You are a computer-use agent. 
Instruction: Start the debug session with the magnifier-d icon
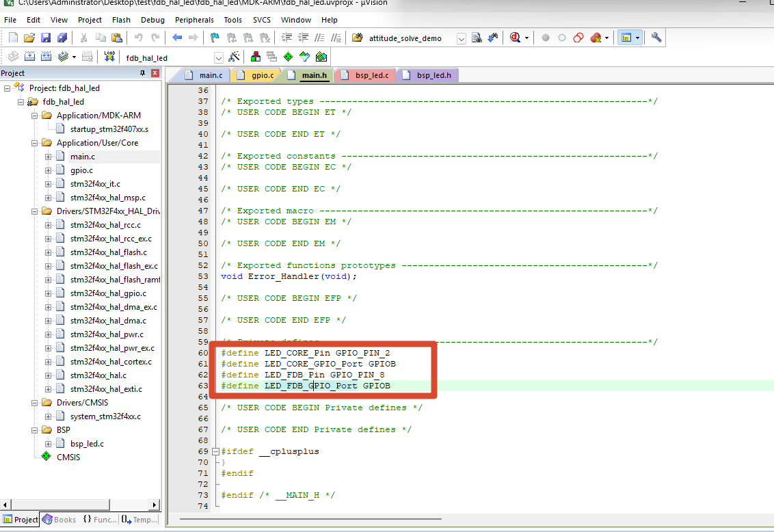click(515, 38)
